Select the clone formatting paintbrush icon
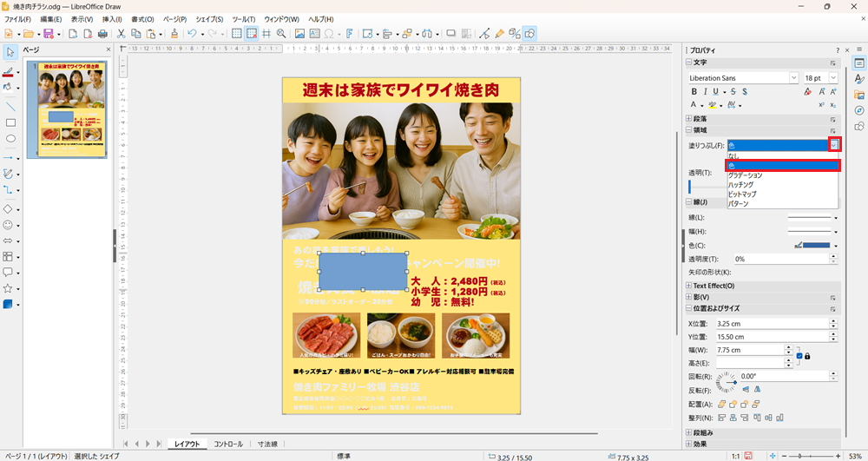 174,33
